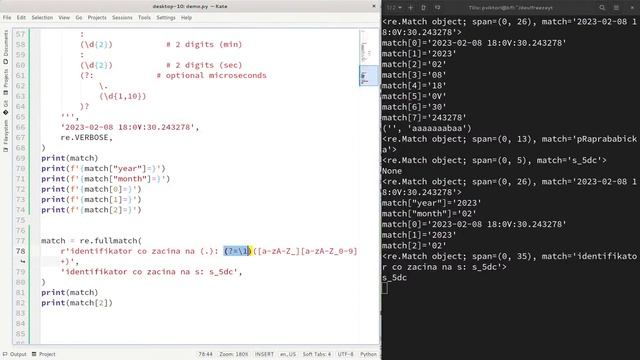Click terminal output match["year"]='2023'
640x360 pixels.
pyautogui.click(x=432, y=203)
